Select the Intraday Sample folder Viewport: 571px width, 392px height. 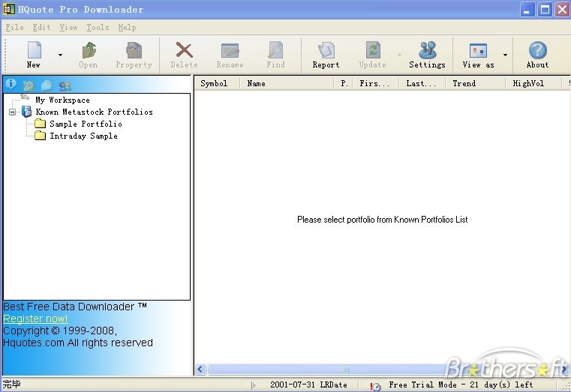coord(84,136)
